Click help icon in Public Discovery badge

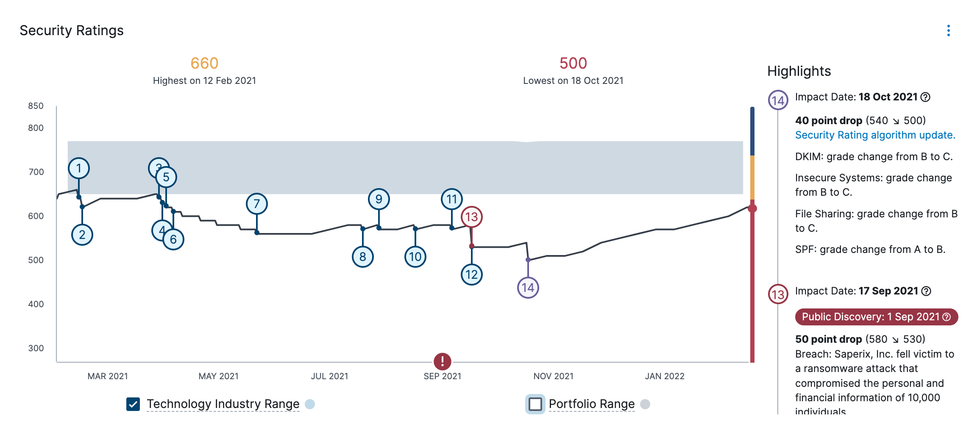[947, 317]
